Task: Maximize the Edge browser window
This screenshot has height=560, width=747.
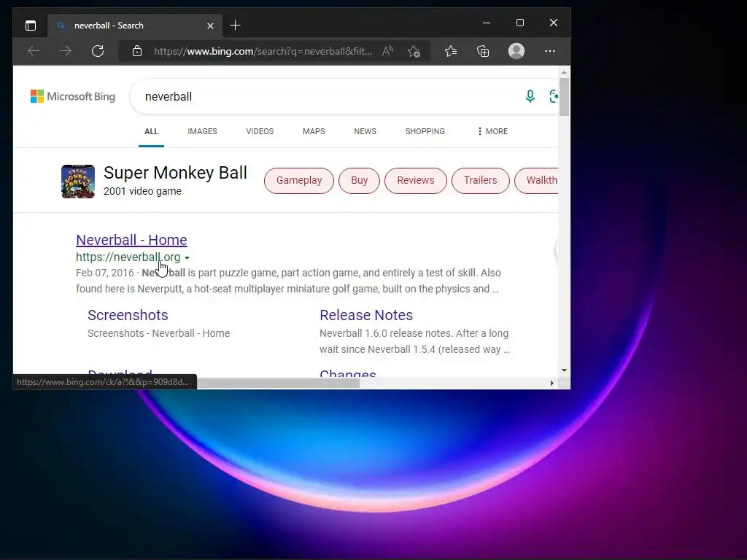Action: (519, 23)
